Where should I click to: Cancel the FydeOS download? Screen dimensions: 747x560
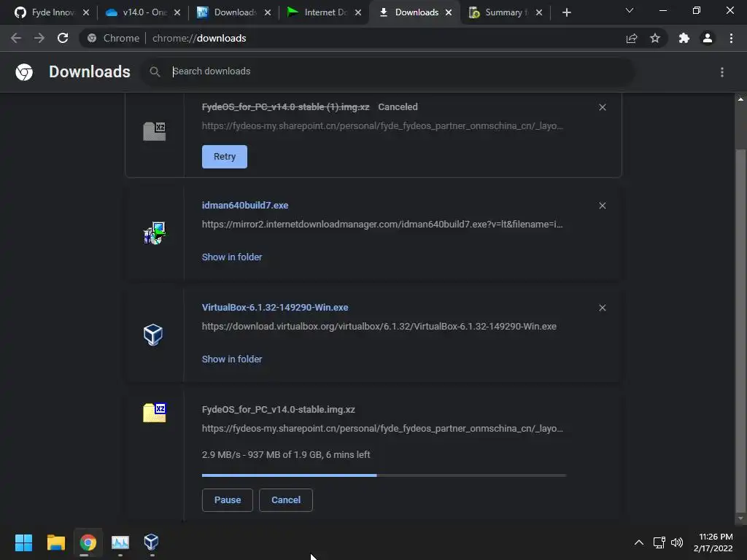tap(286, 500)
